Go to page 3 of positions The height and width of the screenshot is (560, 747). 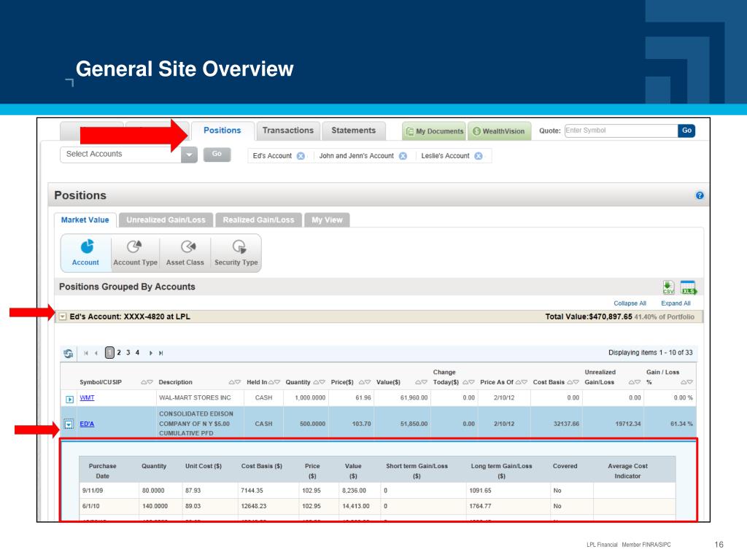pyautogui.click(x=128, y=353)
